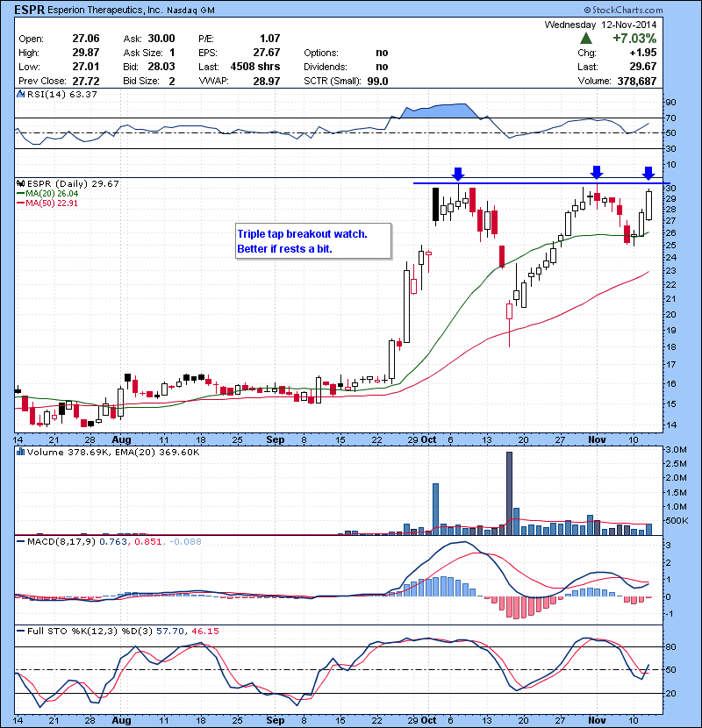Image resolution: width=702 pixels, height=728 pixels.
Task: Click the MACD histogram value -0.088
Action: point(185,541)
